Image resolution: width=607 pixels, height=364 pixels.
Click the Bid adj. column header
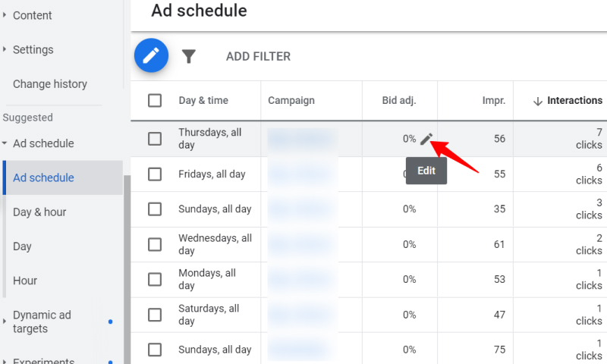pyautogui.click(x=399, y=101)
